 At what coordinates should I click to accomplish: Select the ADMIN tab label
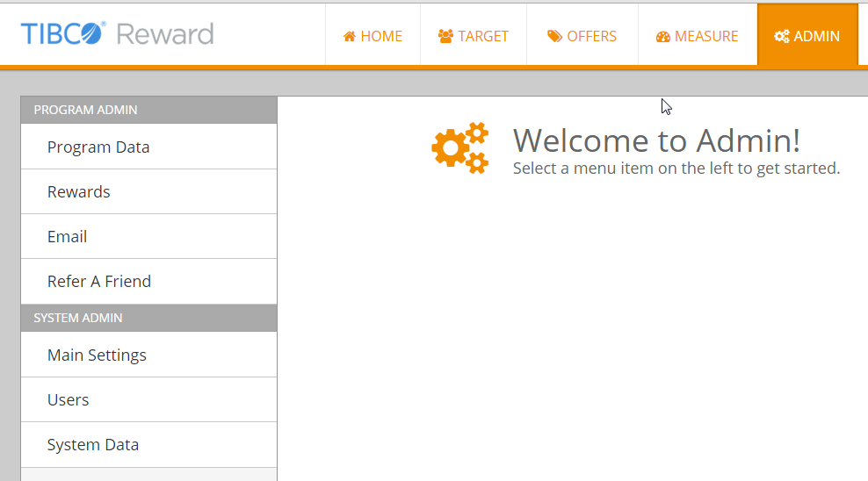point(816,37)
